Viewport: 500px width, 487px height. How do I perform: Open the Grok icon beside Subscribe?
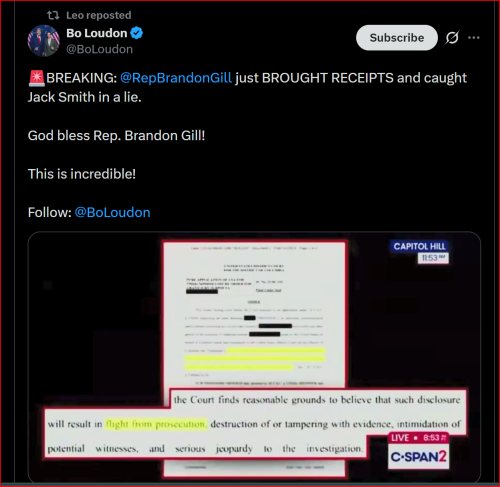[x=452, y=38]
